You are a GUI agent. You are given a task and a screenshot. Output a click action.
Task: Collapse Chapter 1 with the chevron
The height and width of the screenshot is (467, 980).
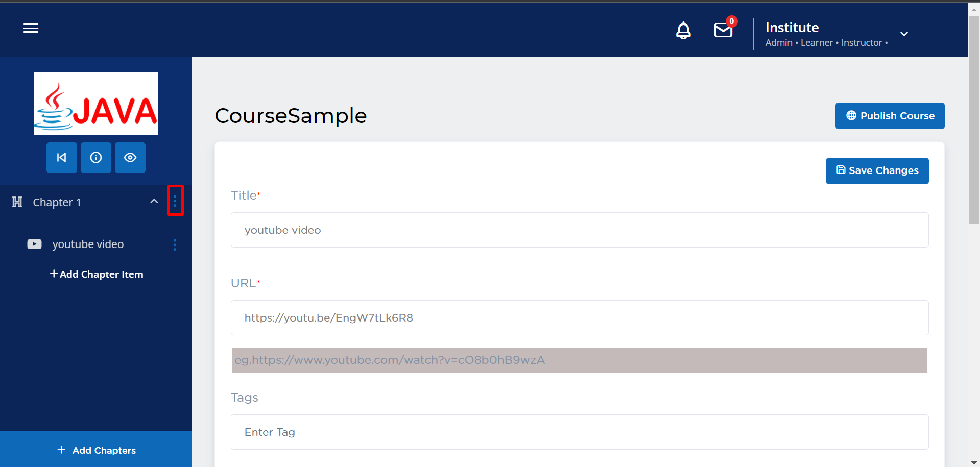click(x=154, y=202)
